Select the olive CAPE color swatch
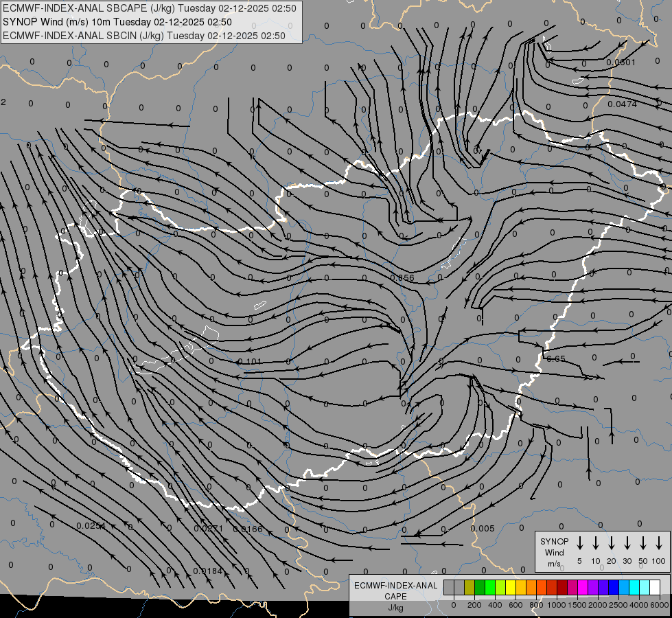This screenshot has width=672, height=618. (x=470, y=588)
